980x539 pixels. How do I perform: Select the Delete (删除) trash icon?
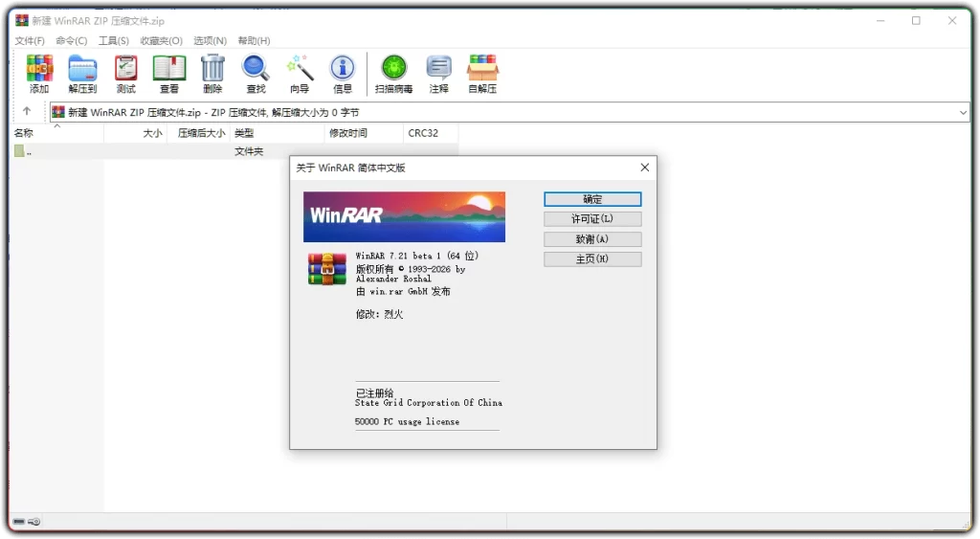pyautogui.click(x=212, y=74)
